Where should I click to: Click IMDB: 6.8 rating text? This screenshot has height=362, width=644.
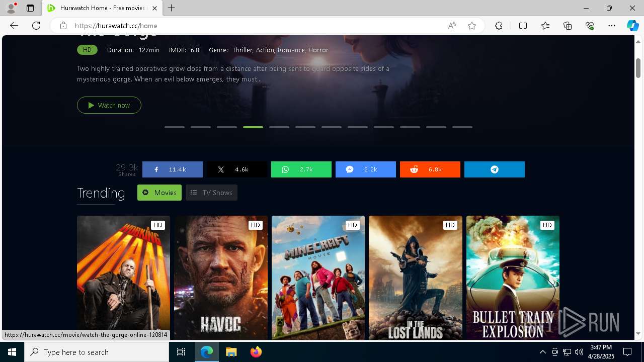[184, 50]
